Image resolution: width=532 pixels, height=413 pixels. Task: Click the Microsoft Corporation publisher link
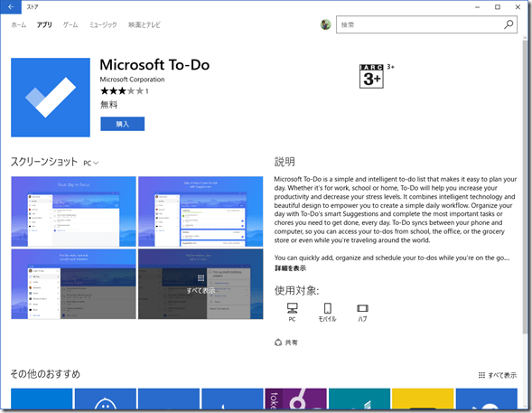click(132, 80)
